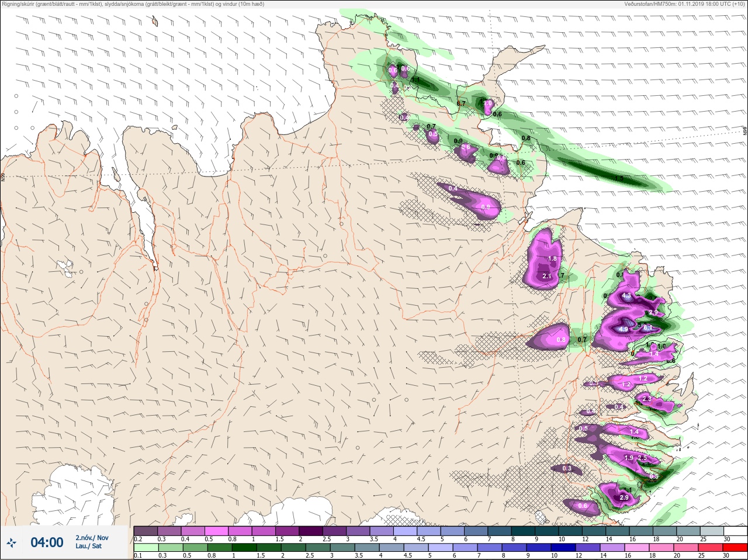Click the Icelandic map title starting "Rigning/skúrir"

tap(133, 4)
